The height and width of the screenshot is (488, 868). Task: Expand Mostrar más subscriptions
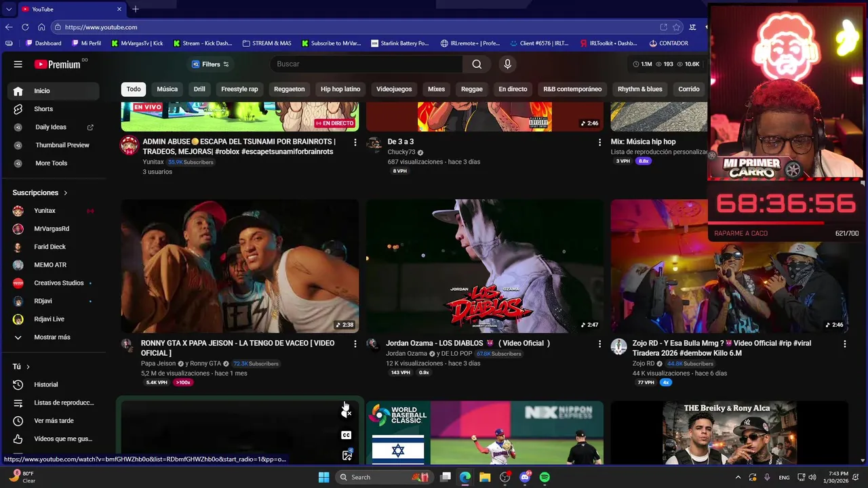tap(54, 337)
